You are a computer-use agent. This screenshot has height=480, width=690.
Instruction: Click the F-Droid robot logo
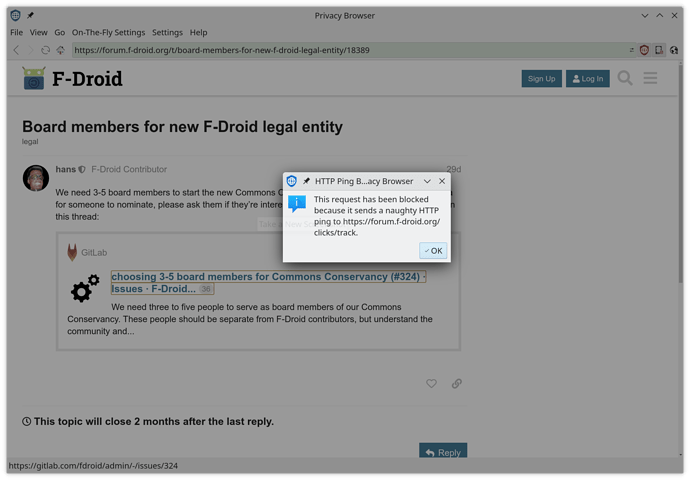point(33,78)
